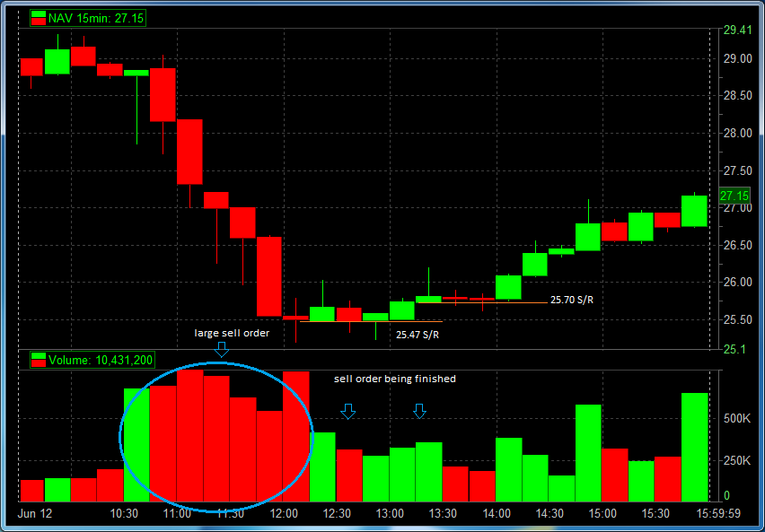Click the 14:00 time axis label
Viewport: 765px width, 532px height.
pos(497,514)
